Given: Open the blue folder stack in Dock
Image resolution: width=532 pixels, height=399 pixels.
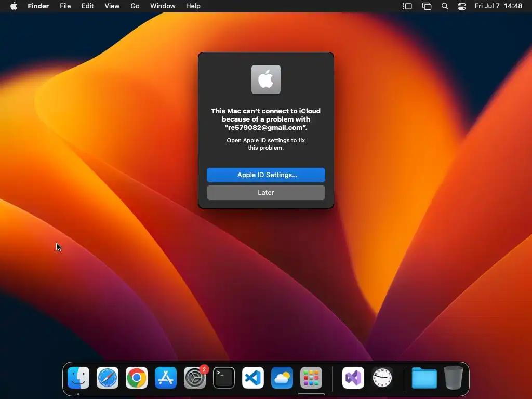Looking at the screenshot, I should [424, 378].
